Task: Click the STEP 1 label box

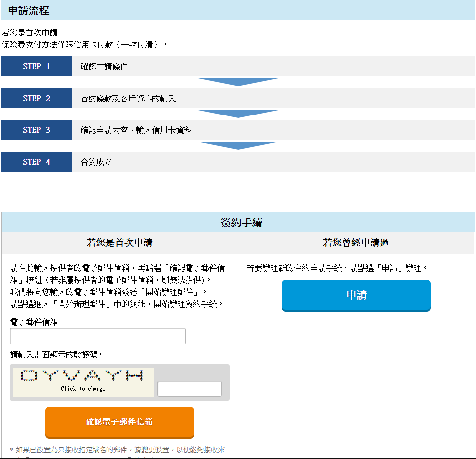Action: pos(37,66)
